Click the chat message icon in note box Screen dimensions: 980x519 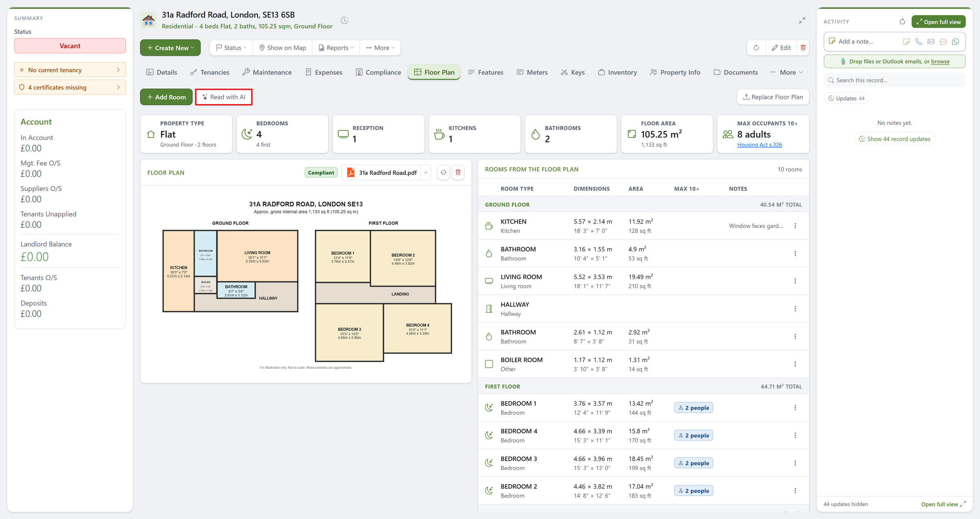[x=943, y=42]
